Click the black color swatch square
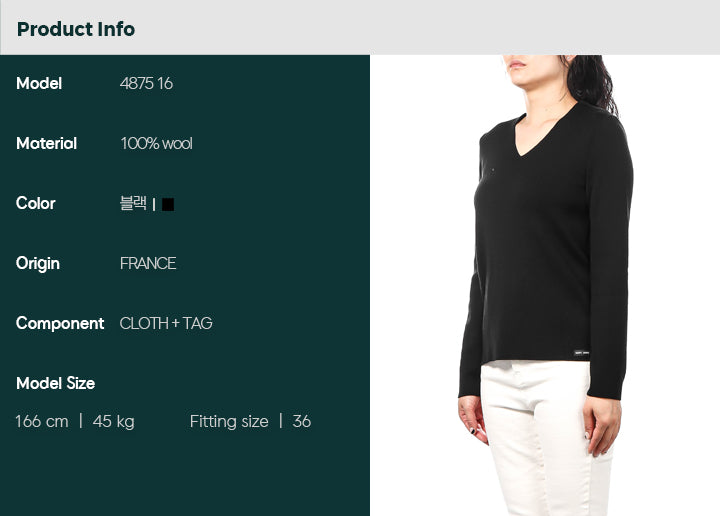This screenshot has width=720, height=516. 168,204
